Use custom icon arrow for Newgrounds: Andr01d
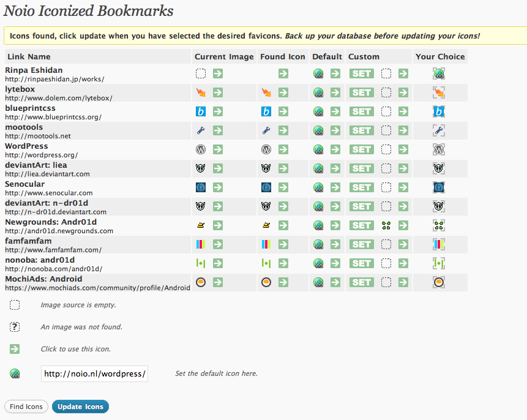 [403, 225]
